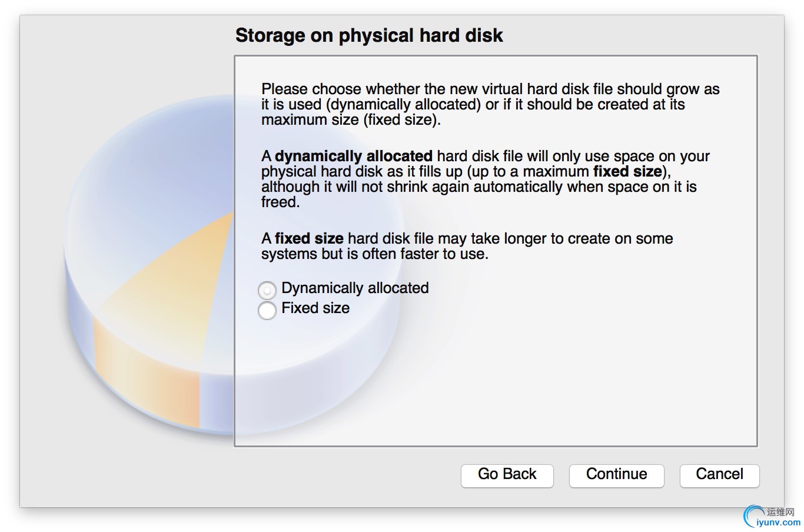Image resolution: width=804 pixels, height=532 pixels.
Task: Click the bold "dynamically allocated" text in description
Action: [x=354, y=156]
